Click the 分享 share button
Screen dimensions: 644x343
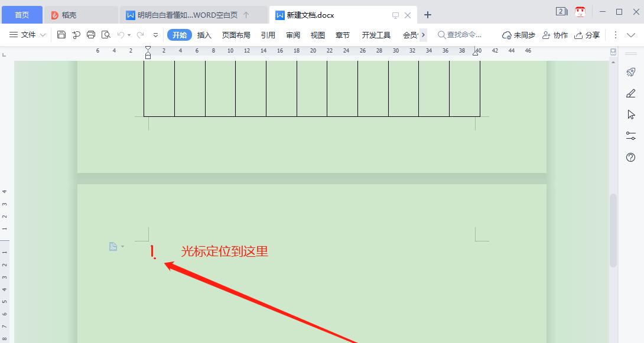[587, 35]
